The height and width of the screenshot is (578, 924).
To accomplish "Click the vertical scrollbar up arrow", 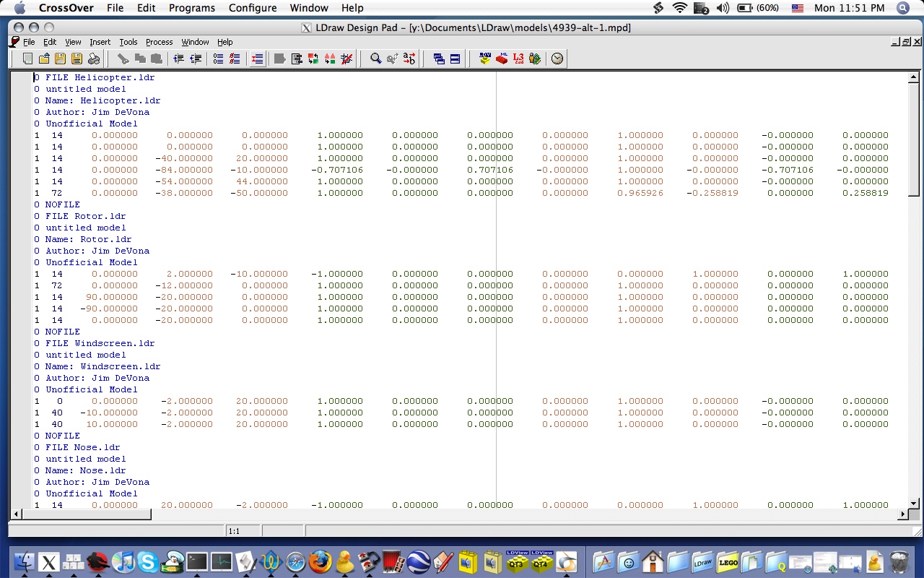I will pyautogui.click(x=913, y=77).
